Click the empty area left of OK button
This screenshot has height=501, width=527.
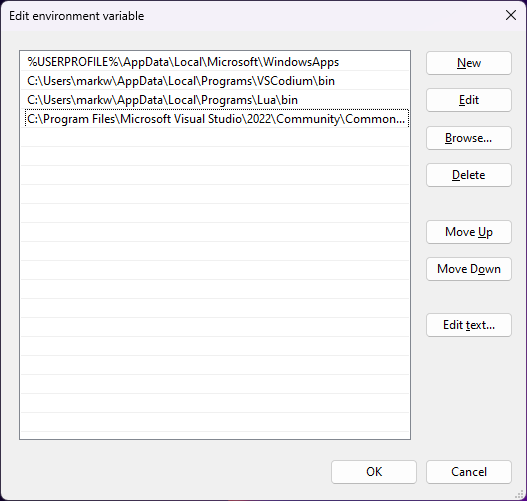(x=175, y=472)
